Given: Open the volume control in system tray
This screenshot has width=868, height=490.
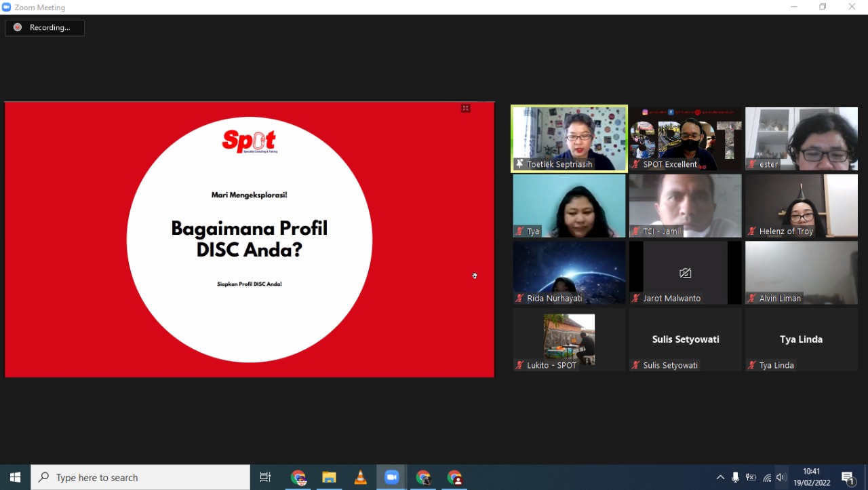Looking at the screenshot, I should [x=781, y=477].
